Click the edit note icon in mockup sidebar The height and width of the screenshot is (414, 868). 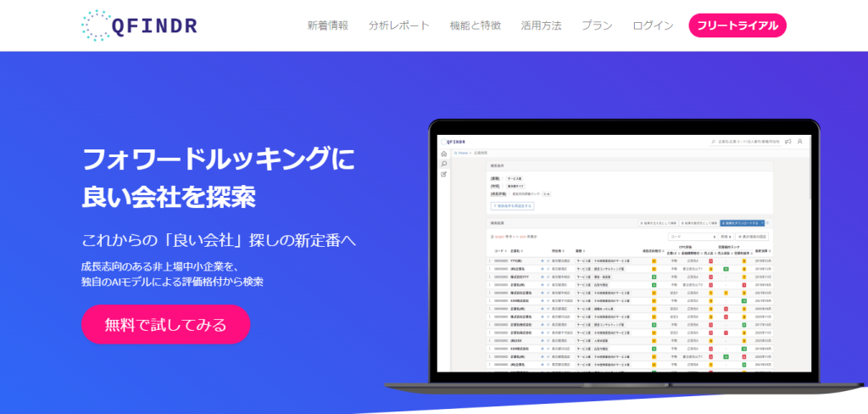[x=443, y=174]
